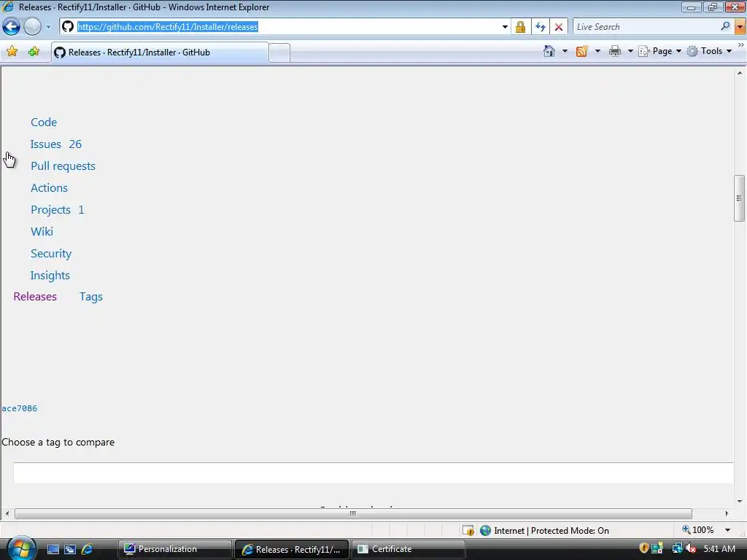
Task: Open the recent pages dropdown beside Forward
Action: pos(48,27)
